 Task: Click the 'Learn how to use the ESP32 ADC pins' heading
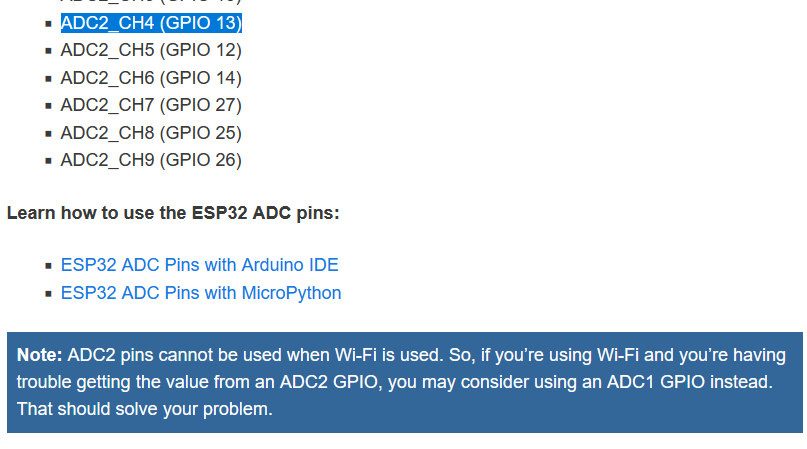point(173,213)
